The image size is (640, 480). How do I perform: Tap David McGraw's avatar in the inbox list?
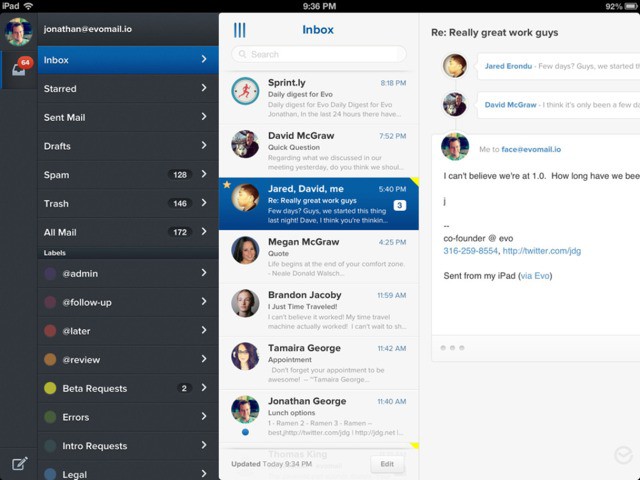[x=245, y=144]
